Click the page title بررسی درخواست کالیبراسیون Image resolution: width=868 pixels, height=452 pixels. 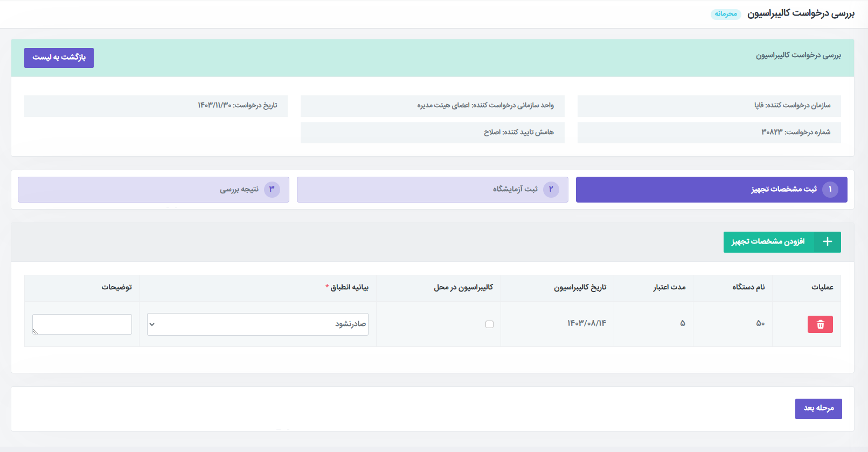[x=801, y=13]
